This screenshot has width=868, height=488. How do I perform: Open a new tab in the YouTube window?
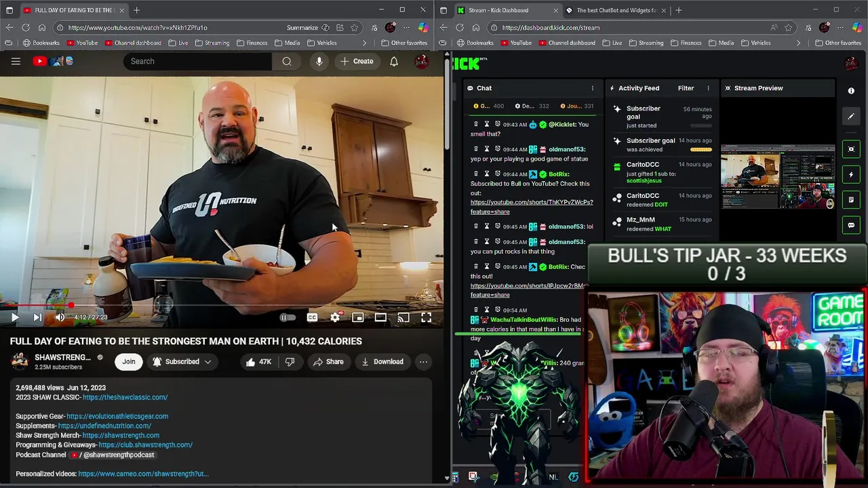[x=136, y=10]
